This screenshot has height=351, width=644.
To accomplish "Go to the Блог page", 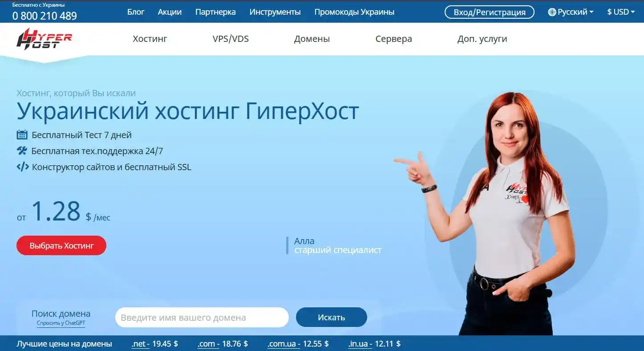I will point(136,12).
